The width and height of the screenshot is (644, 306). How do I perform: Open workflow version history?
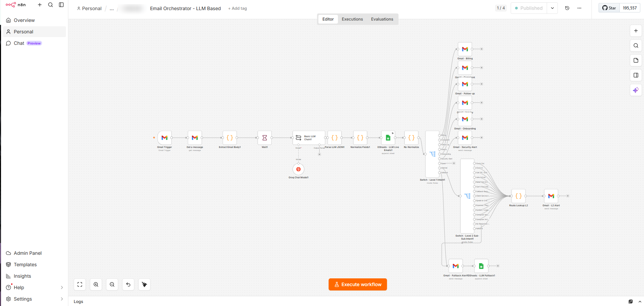pyautogui.click(x=567, y=8)
